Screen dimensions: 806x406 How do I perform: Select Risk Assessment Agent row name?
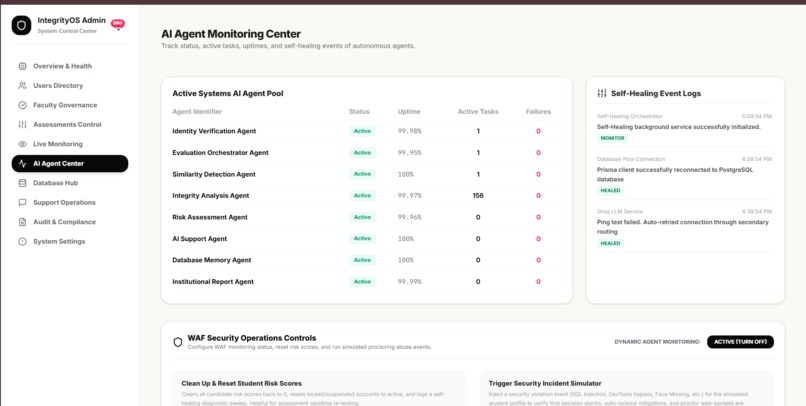[x=210, y=217]
